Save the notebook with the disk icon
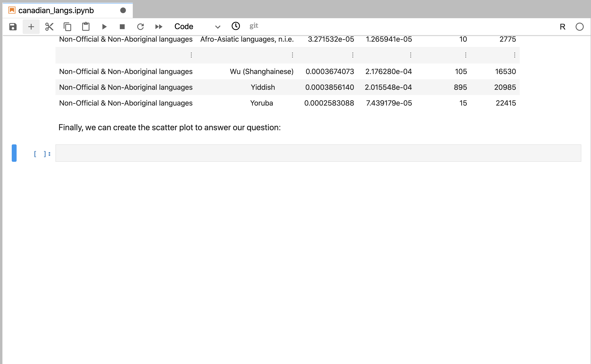 (13, 26)
